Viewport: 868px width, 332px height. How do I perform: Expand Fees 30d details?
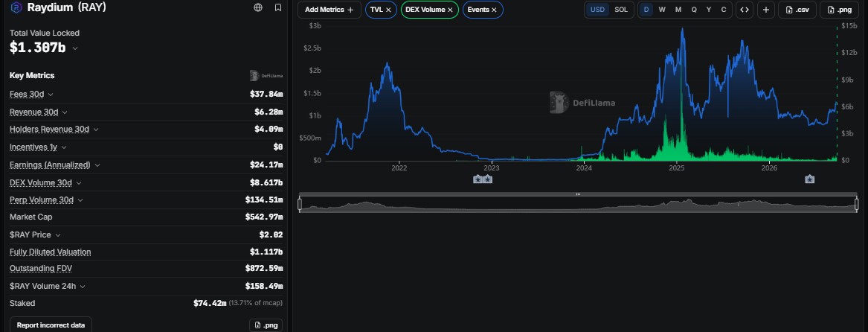point(51,95)
